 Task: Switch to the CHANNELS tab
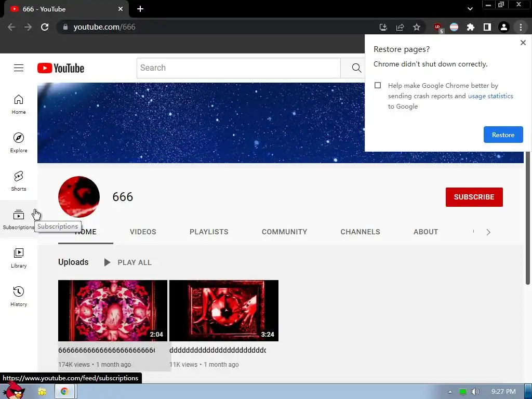point(361,232)
